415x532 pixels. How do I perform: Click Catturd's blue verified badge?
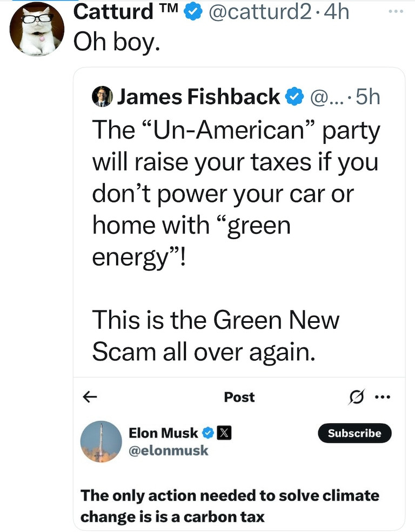[x=192, y=11]
